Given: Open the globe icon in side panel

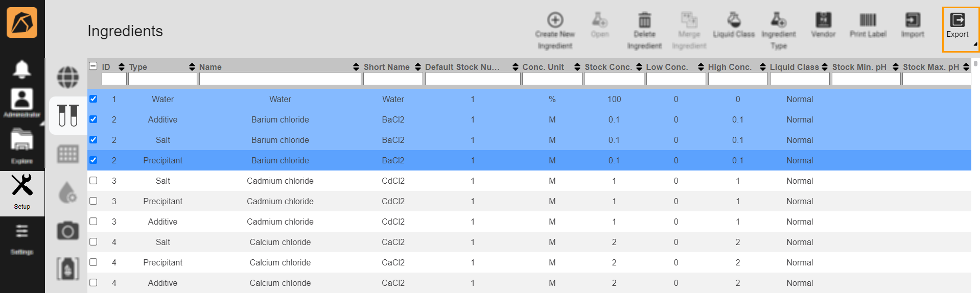Looking at the screenshot, I should click(x=68, y=77).
